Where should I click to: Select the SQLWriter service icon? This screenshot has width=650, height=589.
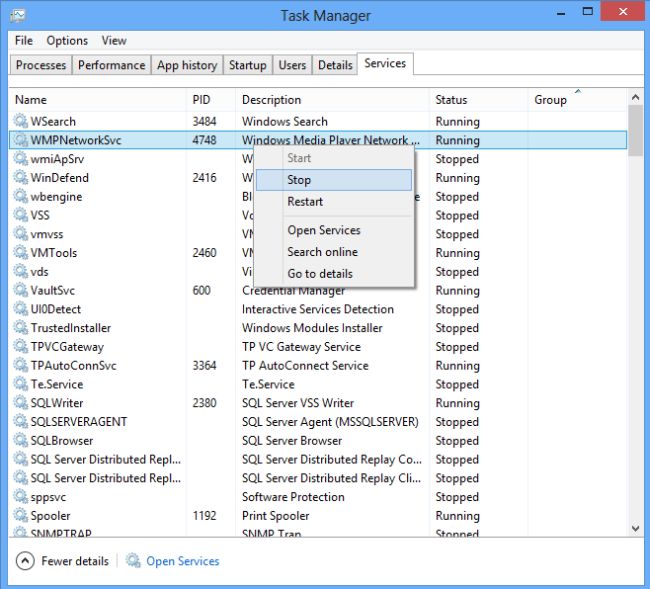(x=20, y=402)
